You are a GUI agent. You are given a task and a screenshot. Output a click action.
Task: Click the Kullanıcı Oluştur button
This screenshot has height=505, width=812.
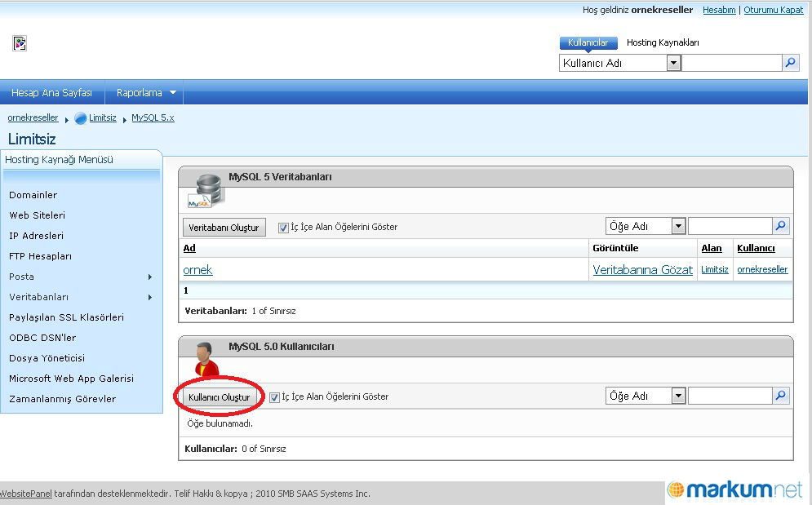pos(219,397)
